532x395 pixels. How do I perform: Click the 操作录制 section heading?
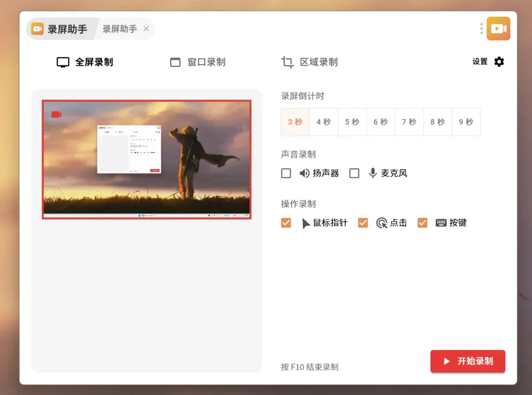click(x=298, y=204)
